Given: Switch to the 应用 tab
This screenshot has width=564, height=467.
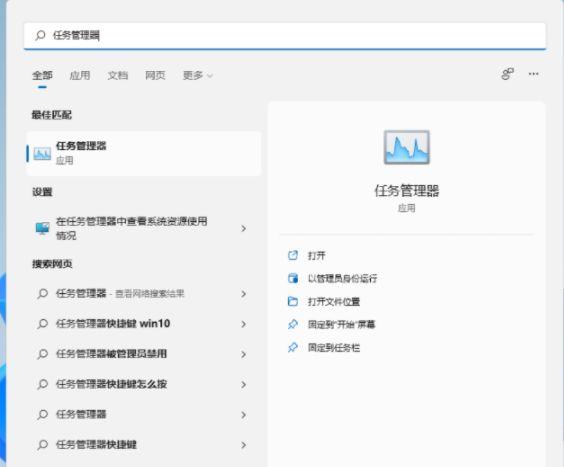Looking at the screenshot, I should (x=80, y=76).
